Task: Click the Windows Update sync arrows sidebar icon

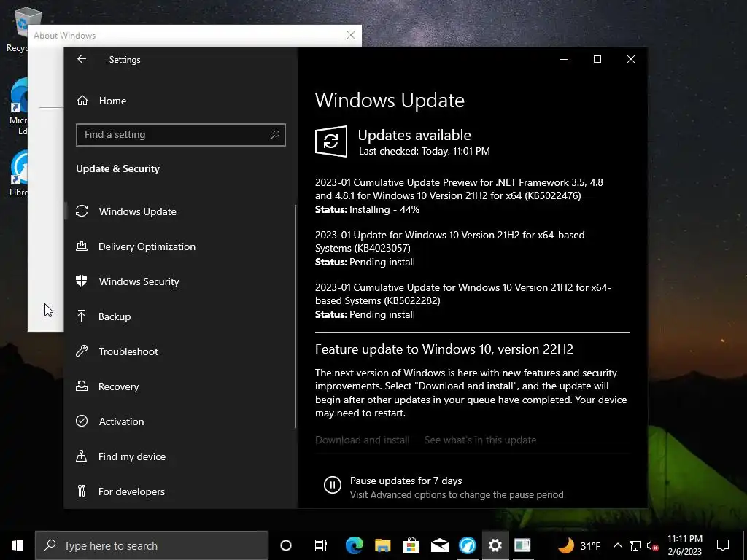Action: pos(82,211)
